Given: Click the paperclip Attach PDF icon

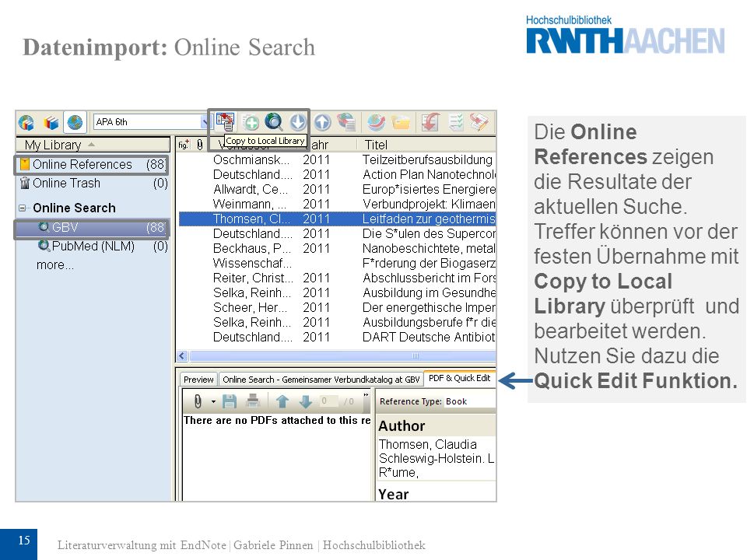Looking at the screenshot, I should click(198, 401).
